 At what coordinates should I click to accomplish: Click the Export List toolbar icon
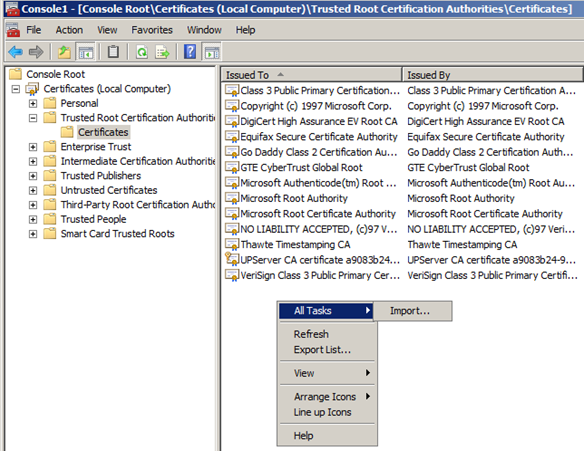click(162, 52)
